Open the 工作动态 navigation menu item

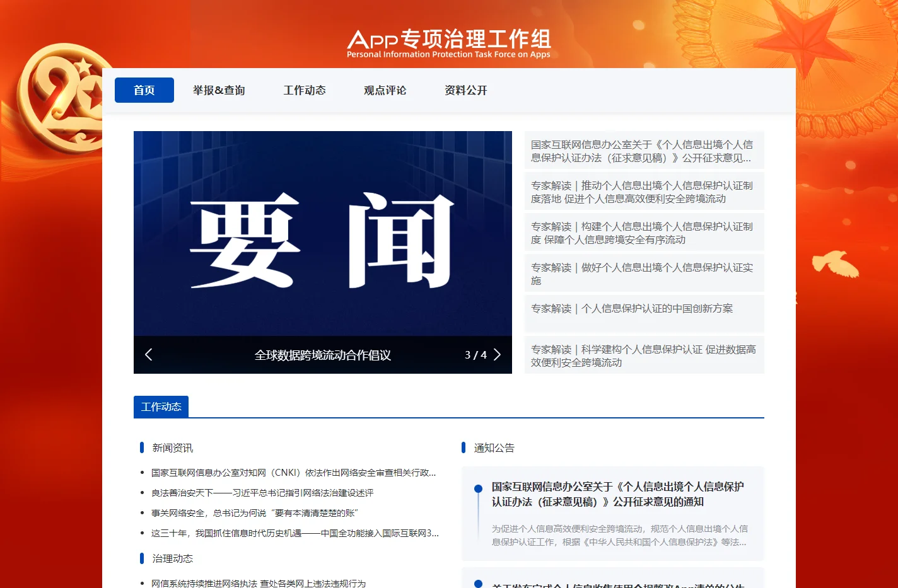pos(305,90)
